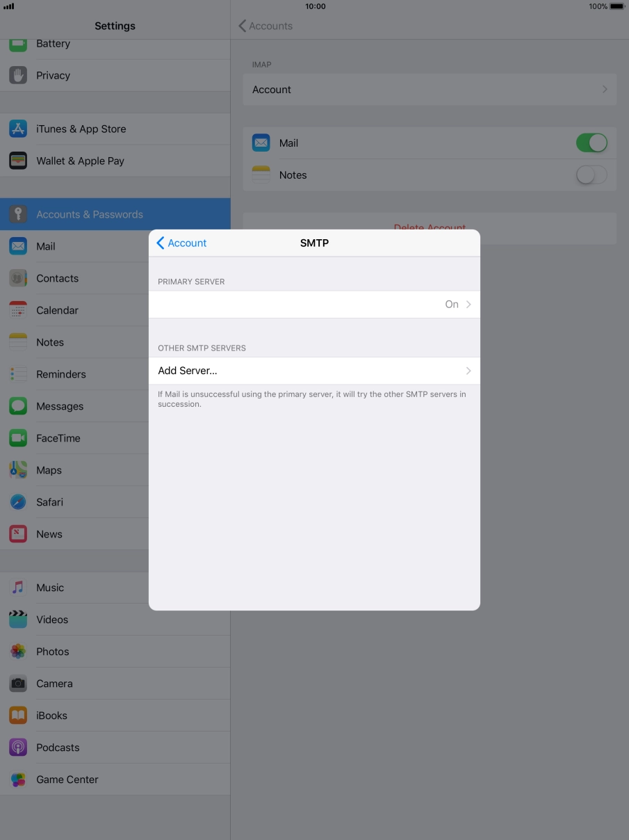Screen dimensions: 629x840
Task: Enable the Notes toggle switch
Action: (591, 175)
